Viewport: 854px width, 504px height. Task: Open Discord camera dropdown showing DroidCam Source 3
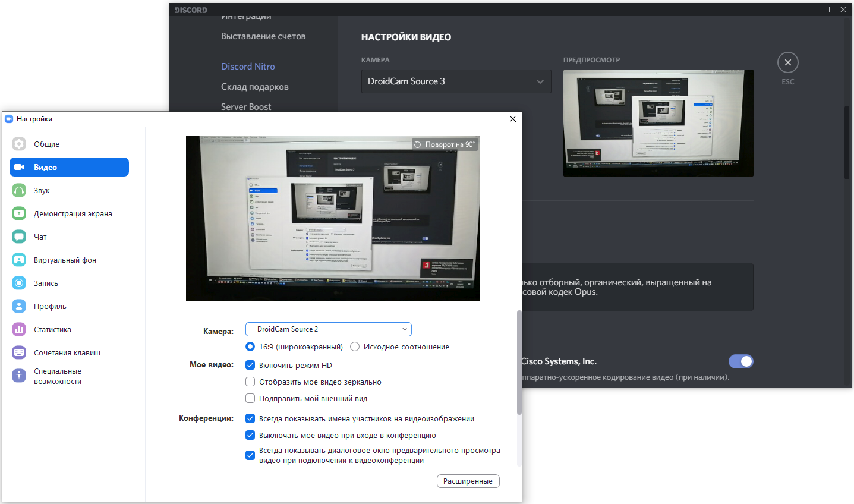click(456, 81)
